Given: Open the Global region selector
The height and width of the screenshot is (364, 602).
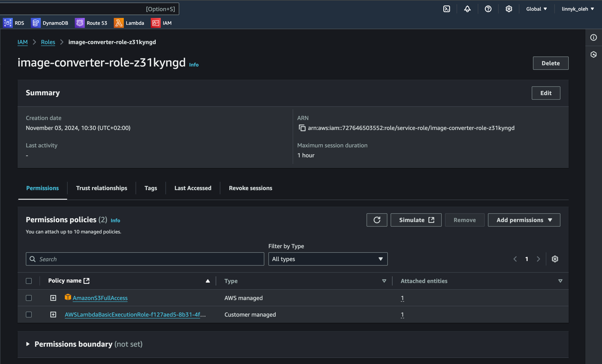Looking at the screenshot, I should pyautogui.click(x=536, y=9).
